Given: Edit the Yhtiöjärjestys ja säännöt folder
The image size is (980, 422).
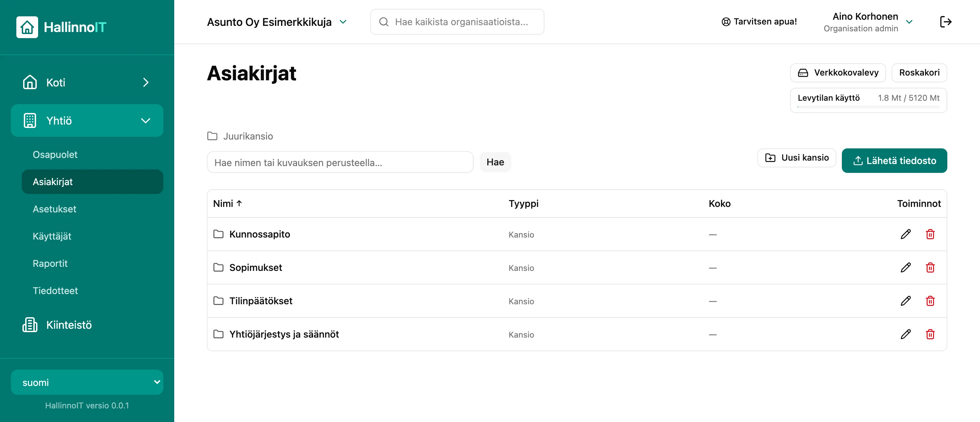Looking at the screenshot, I should (x=905, y=334).
